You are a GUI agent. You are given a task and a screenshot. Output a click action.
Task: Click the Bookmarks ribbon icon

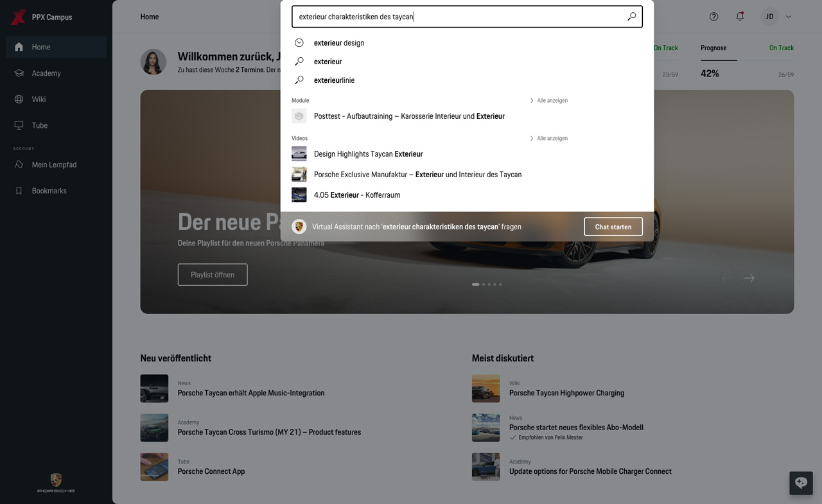click(x=19, y=191)
